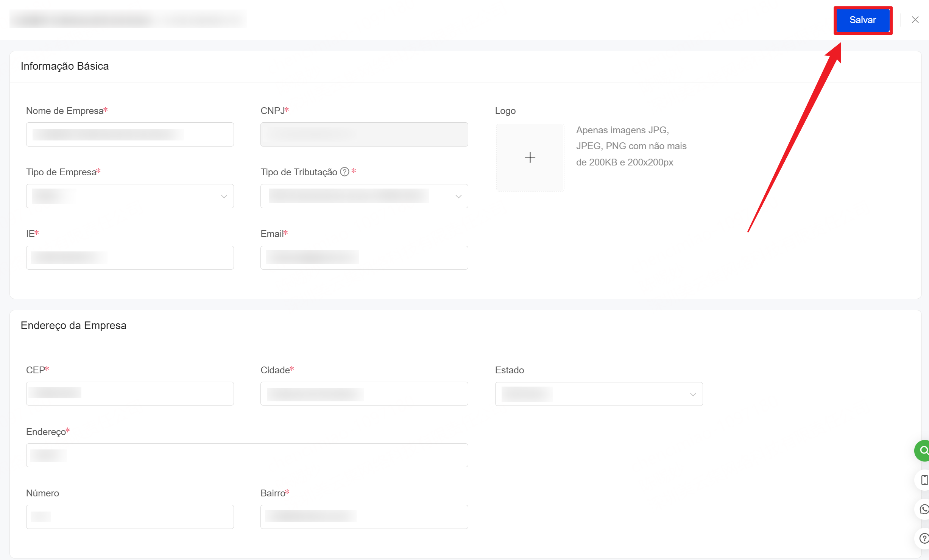Click the plus icon to upload logo
929x560 pixels.
pos(530,158)
